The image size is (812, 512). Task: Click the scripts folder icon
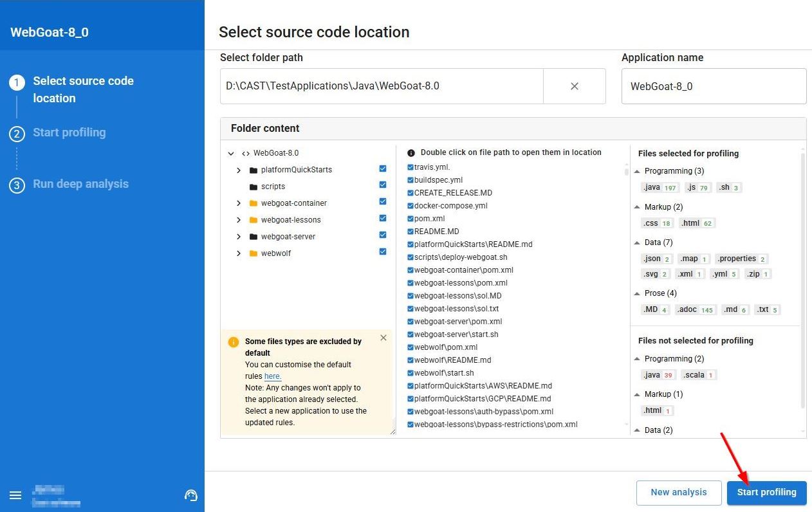click(254, 187)
